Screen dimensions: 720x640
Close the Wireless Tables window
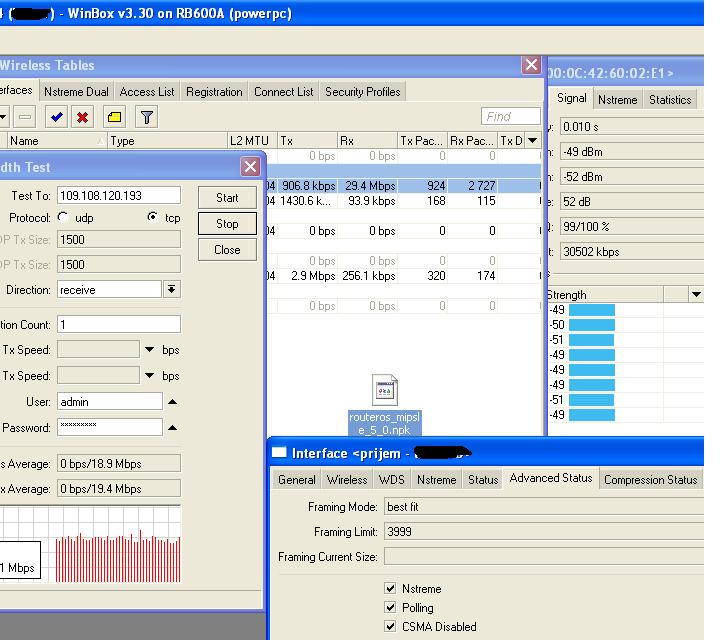[531, 65]
